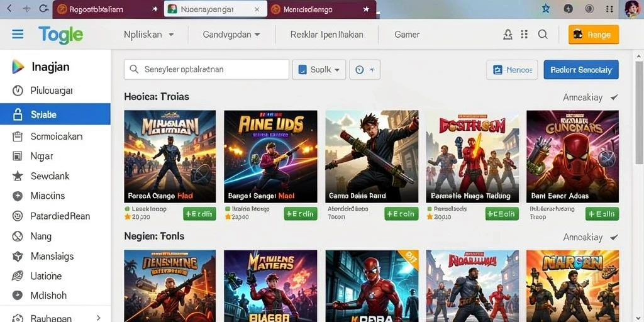Screen dimensions: 644x322
Task: Click the Togle logo
Action: point(61,35)
